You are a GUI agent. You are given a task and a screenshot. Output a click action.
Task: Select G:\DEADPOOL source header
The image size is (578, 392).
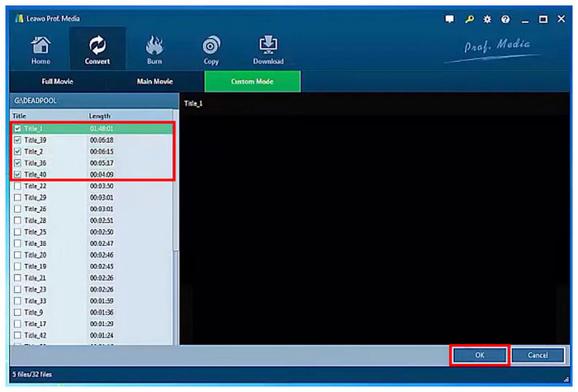click(36, 101)
